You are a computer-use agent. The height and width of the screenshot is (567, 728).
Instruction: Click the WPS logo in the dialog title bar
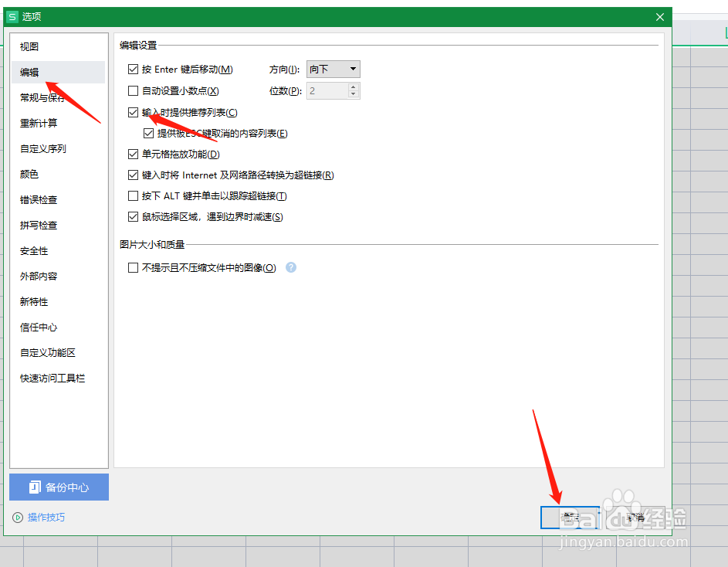[x=12, y=15]
